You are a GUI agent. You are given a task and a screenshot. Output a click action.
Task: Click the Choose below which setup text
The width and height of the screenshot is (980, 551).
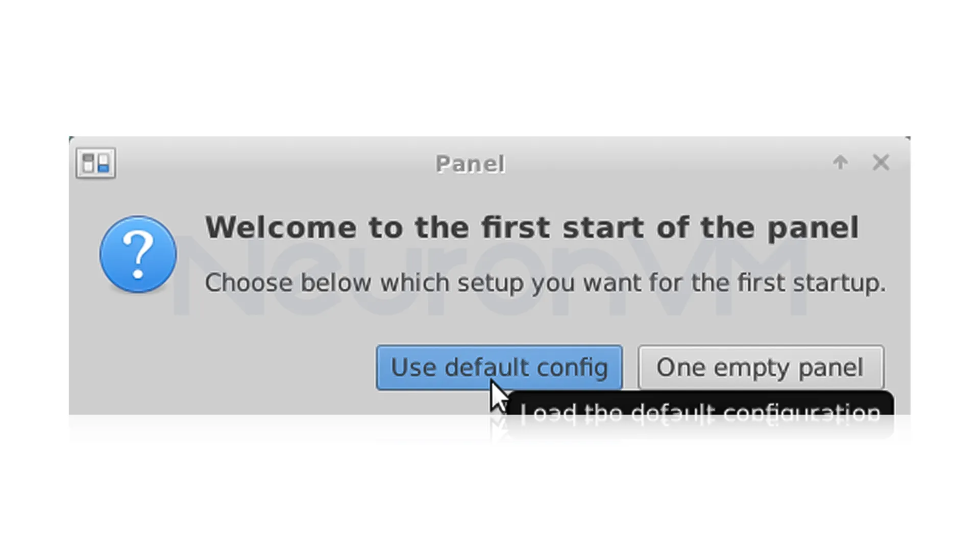(545, 283)
